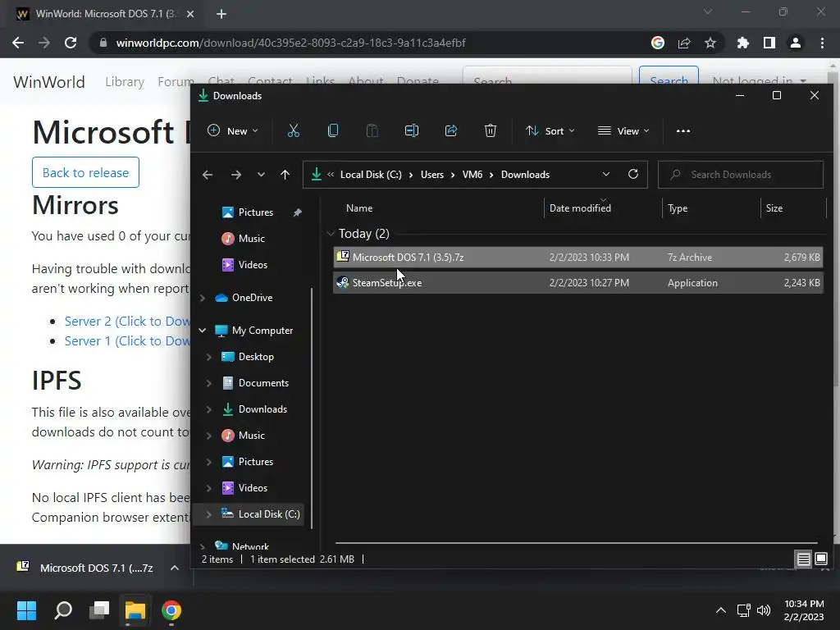The width and height of the screenshot is (840, 630).
Task: Click Server 1 download link
Action: [127, 341]
